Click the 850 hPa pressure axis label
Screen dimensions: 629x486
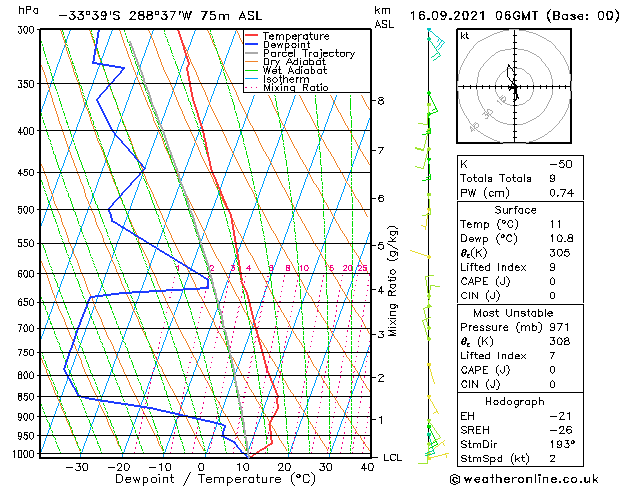click(26, 397)
